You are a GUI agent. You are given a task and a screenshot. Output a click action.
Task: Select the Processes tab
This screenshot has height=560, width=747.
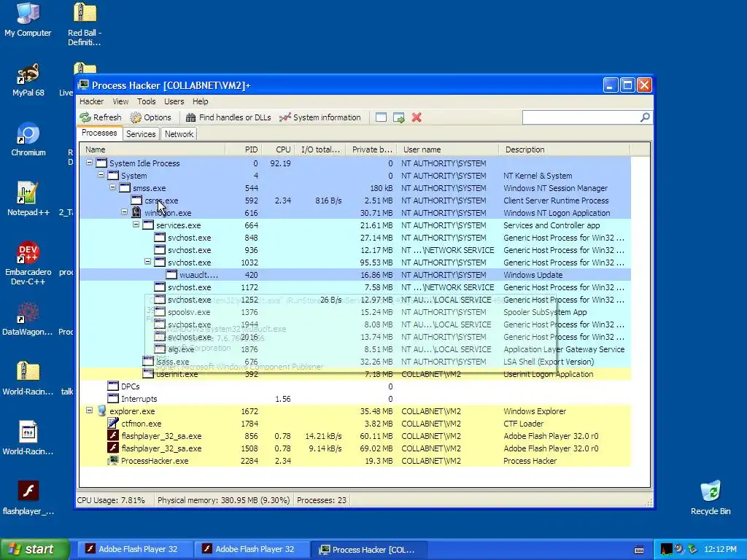tap(99, 133)
